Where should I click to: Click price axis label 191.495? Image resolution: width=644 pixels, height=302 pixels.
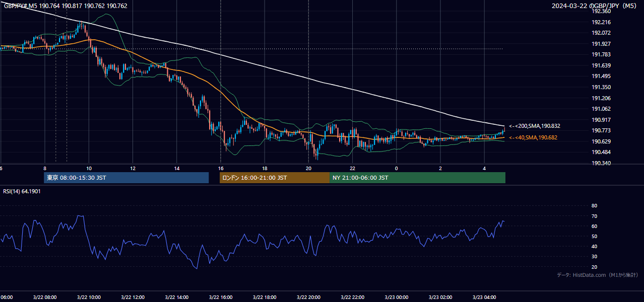[x=601, y=76]
